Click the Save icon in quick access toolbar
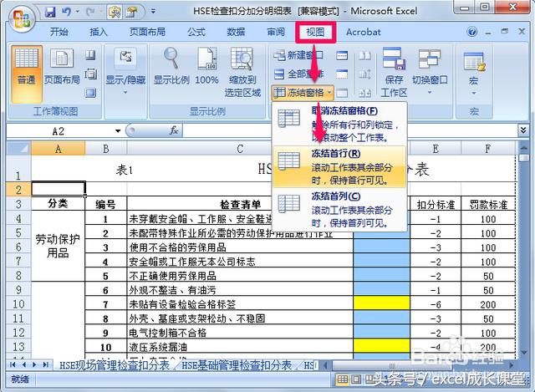Screen dimensions: 535x392 [x=50, y=13]
